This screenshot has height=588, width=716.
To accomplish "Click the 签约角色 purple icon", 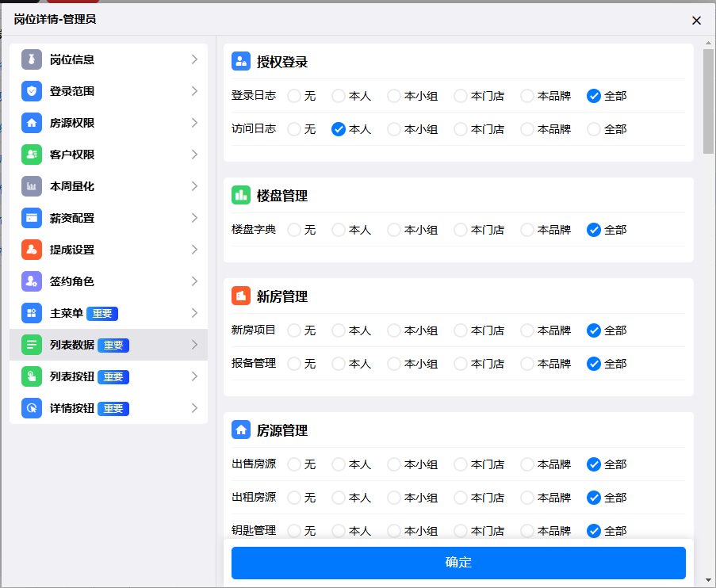I will click(32, 281).
